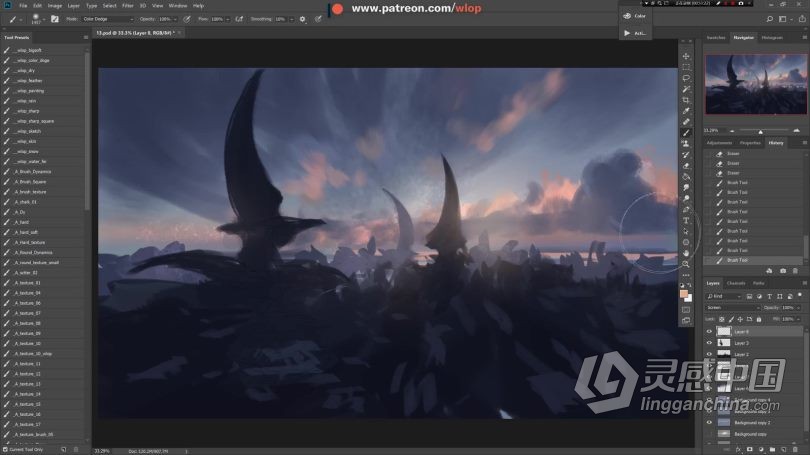Select the Move tool
The height and width of the screenshot is (455, 810).
point(686,56)
